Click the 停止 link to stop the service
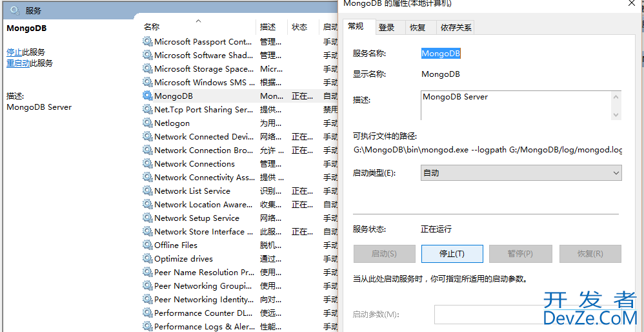Viewport: 644px width, 332px height. 14,52
